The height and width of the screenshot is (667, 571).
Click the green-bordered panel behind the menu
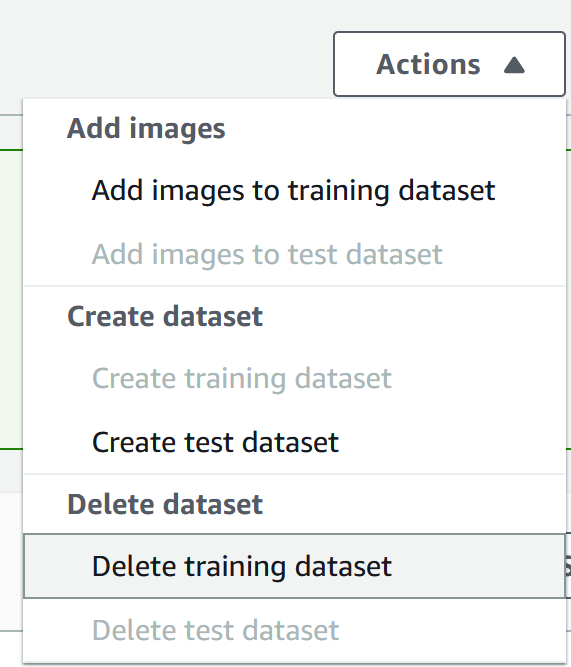(11, 299)
